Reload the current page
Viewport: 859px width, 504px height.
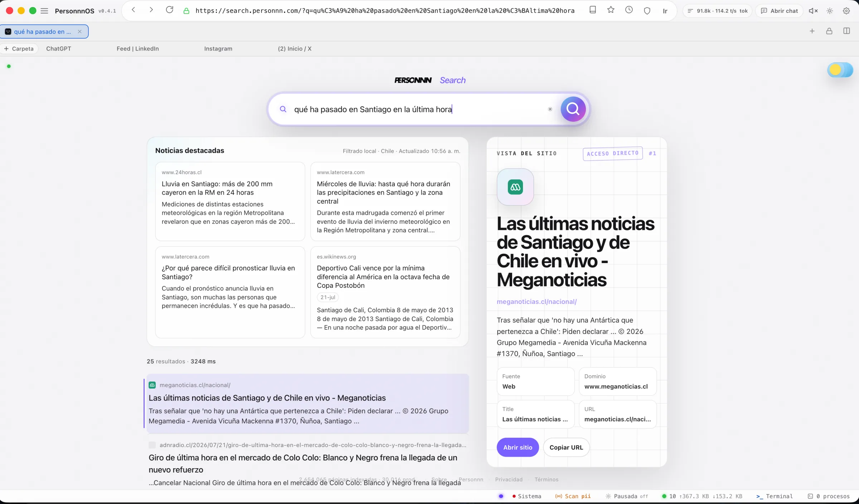(170, 10)
